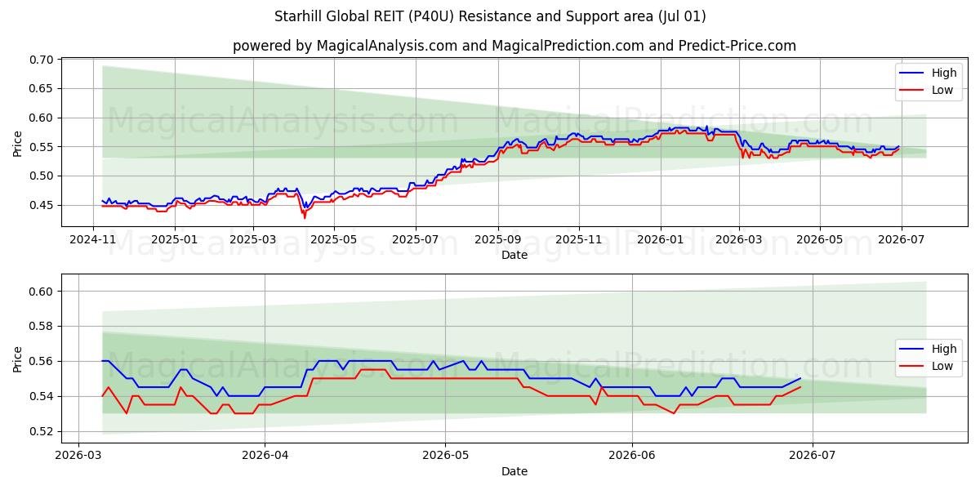980x490 pixels.
Task: Click the 0.45 price tick on top chart
Action: tap(42, 205)
